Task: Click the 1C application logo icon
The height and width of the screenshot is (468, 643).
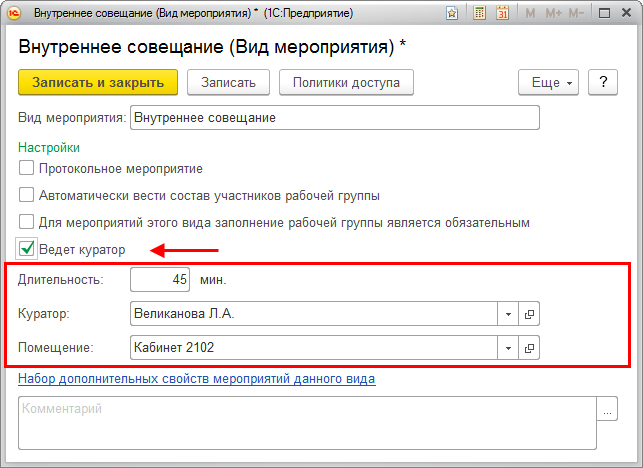Action: click(14, 14)
